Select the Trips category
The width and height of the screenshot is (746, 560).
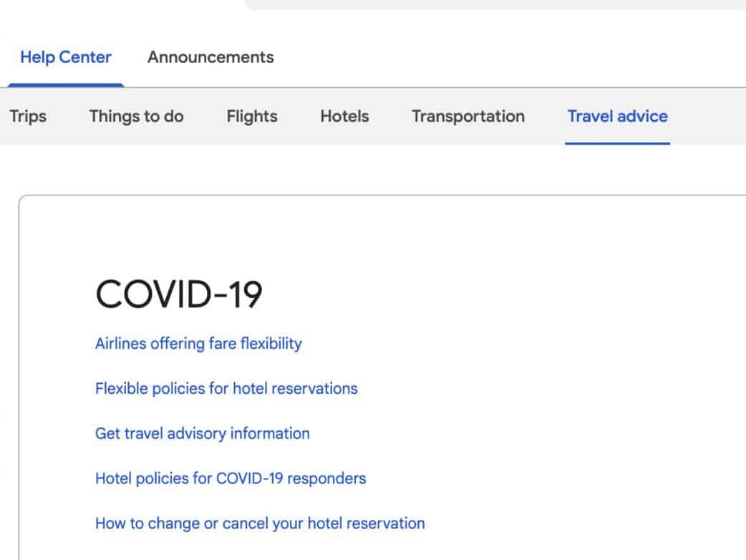28,116
